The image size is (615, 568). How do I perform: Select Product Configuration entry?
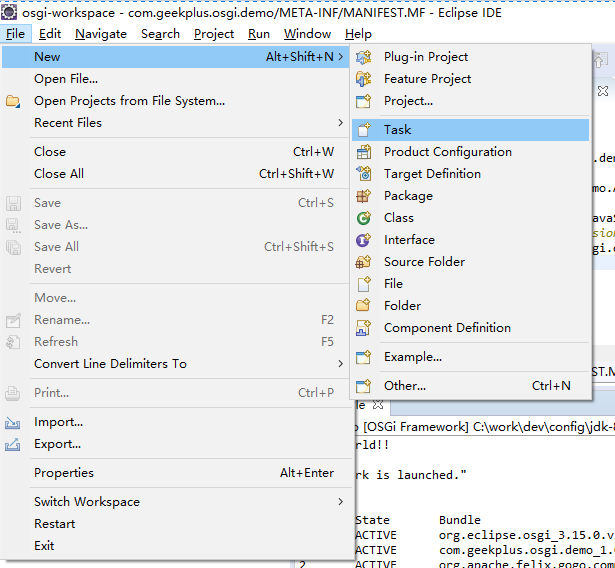[x=470, y=152]
